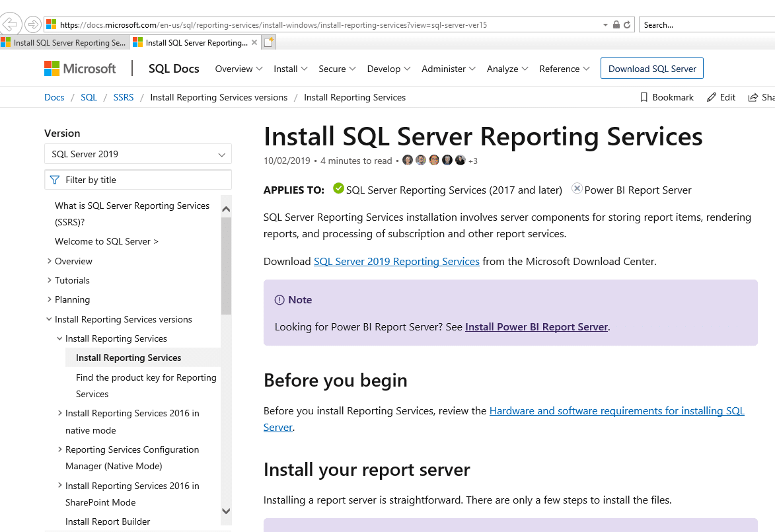
Task: Click the Microsoft logo
Action: 80,69
